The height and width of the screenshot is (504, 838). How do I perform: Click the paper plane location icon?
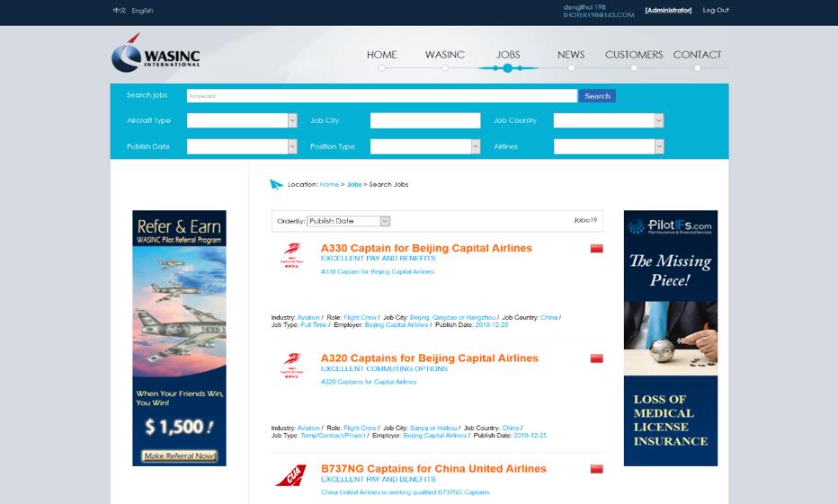point(276,185)
